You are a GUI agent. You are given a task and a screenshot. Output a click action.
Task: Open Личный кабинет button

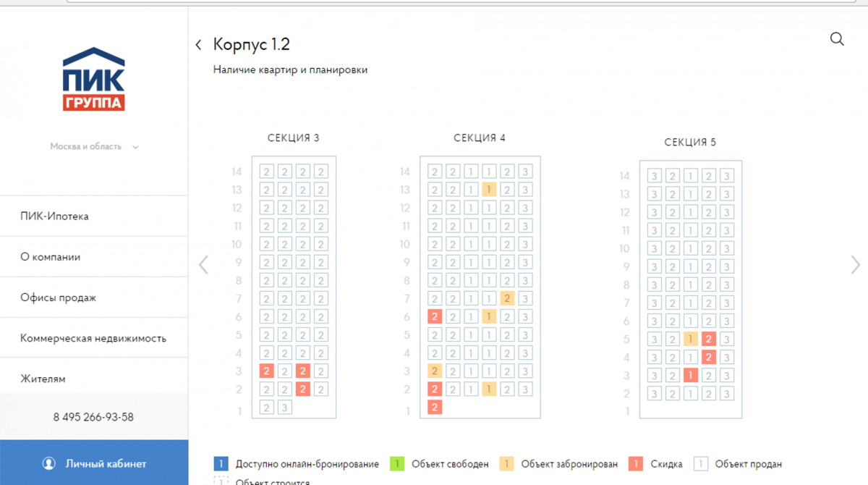[x=94, y=463]
